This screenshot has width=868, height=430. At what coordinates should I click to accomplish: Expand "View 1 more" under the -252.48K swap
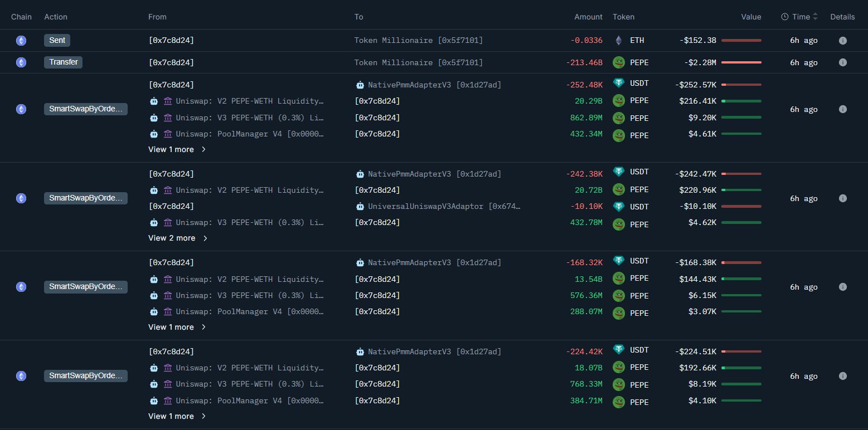177,149
